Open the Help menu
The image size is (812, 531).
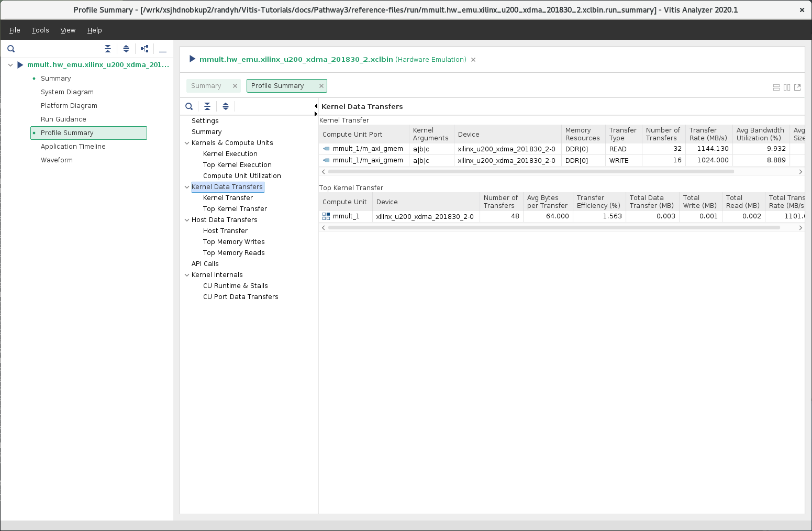click(x=95, y=30)
